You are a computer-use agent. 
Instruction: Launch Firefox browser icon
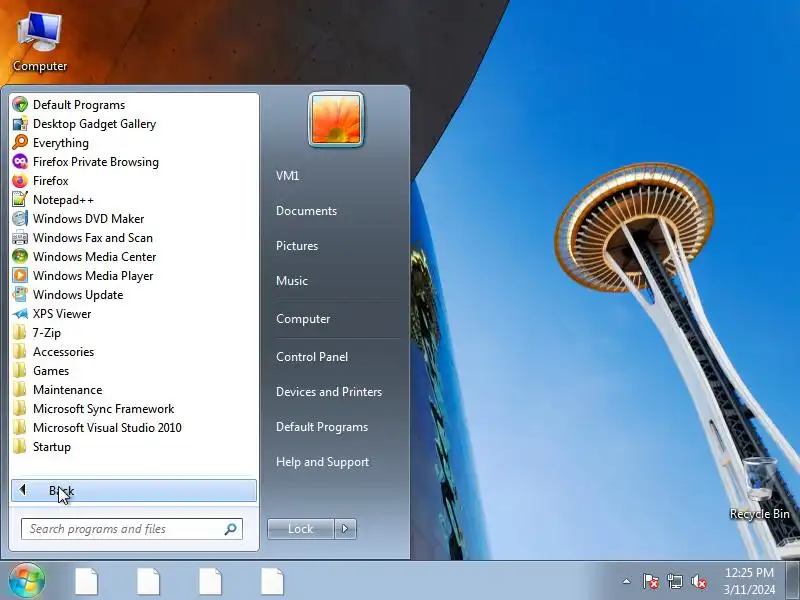tap(20, 181)
